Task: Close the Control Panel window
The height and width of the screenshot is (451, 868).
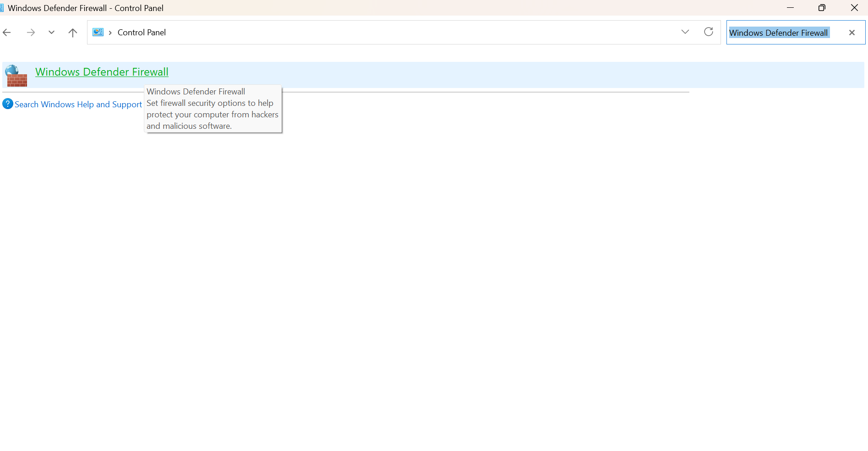Action: point(854,8)
